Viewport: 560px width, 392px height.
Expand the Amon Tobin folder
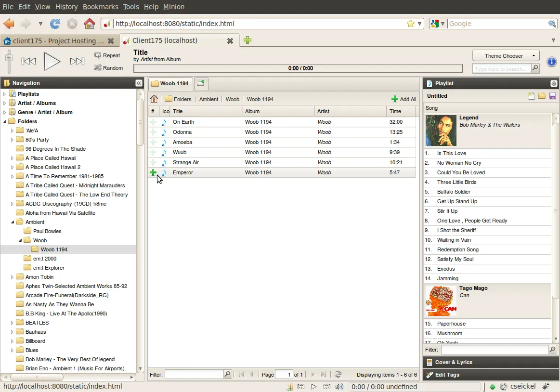point(13,277)
